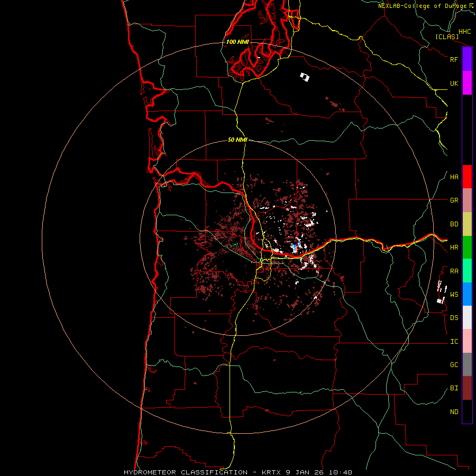The width and height of the screenshot is (476, 476).
Task: Choose the brown BI legend swatch
Action: coord(467,388)
